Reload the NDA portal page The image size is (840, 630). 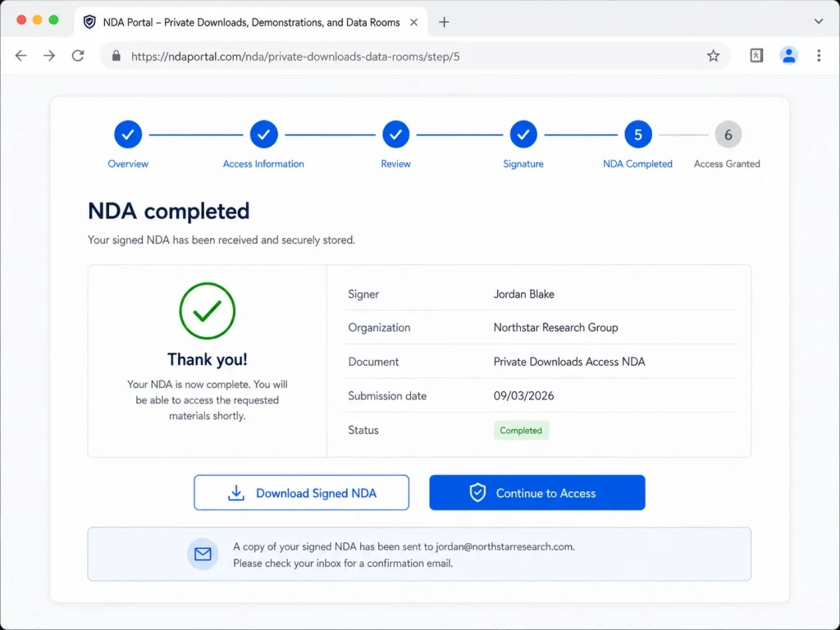point(78,56)
